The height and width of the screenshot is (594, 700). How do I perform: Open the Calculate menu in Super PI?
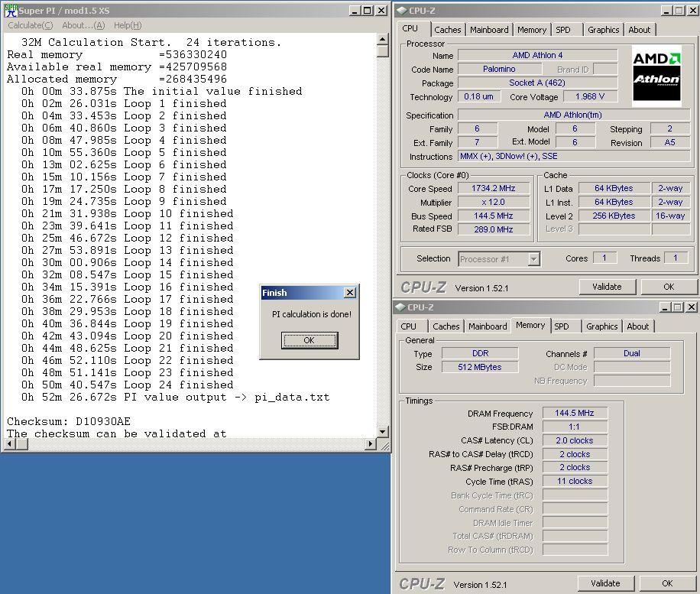click(x=30, y=25)
